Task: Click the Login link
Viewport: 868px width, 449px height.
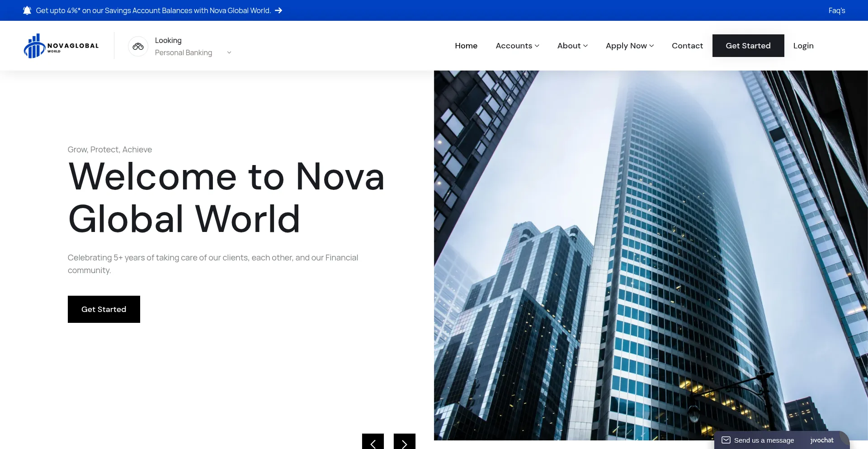Action: tap(803, 46)
